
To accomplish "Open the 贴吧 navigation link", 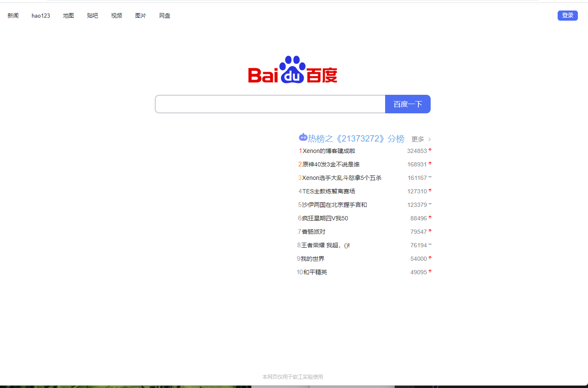I will pyautogui.click(x=92, y=16).
